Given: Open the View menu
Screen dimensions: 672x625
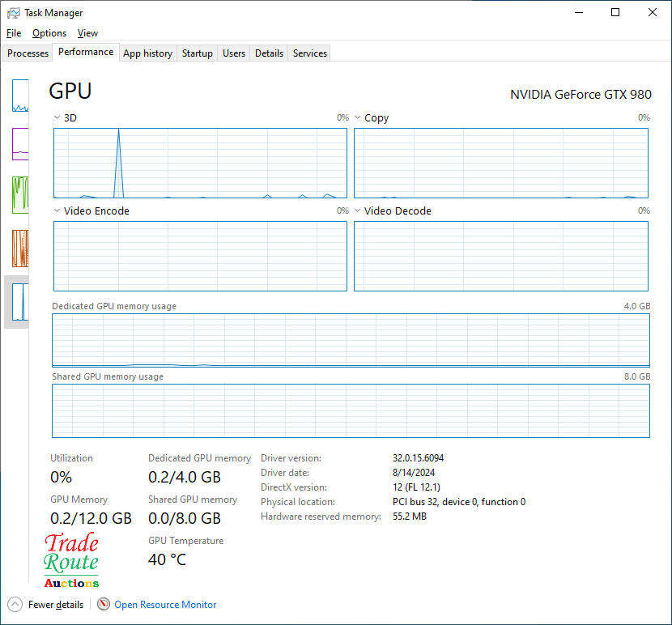Looking at the screenshot, I should pos(87,33).
